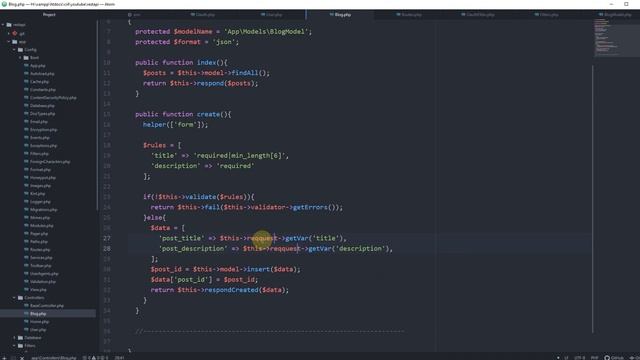Click the file icon beside Cache.php
Image resolution: width=640 pixels, height=360 pixels.
[27, 82]
